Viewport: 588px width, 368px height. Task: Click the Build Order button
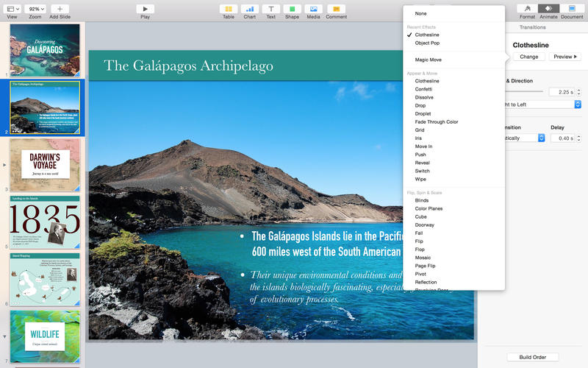point(533,357)
